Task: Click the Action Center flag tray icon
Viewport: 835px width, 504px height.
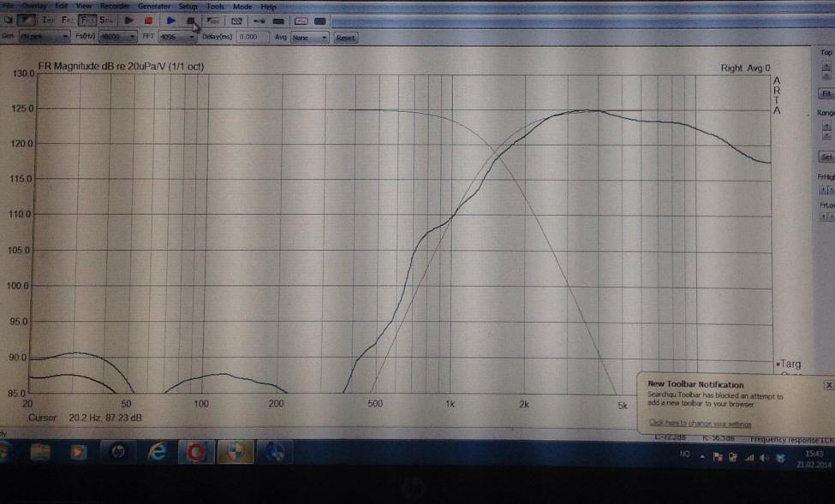Action: coord(718,457)
